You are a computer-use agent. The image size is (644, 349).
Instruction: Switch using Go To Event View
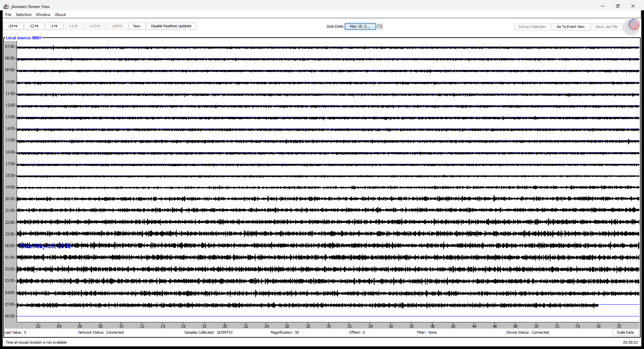coord(570,27)
